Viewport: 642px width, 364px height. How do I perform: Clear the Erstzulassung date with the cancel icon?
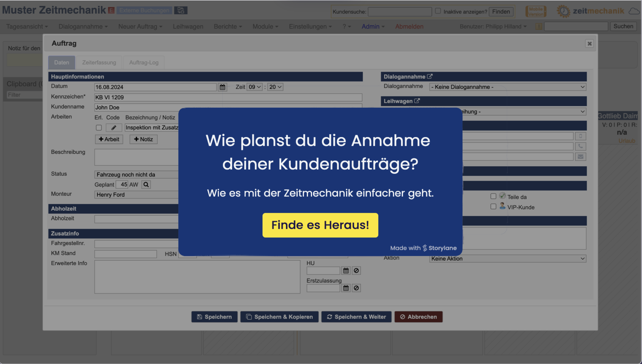pyautogui.click(x=356, y=288)
